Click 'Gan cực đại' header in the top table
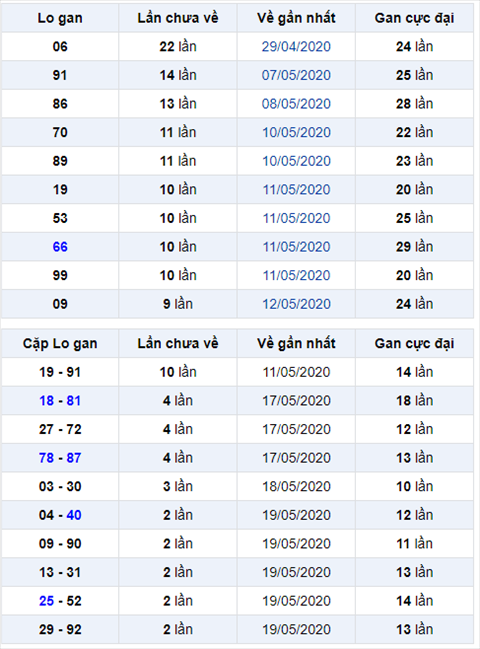 [x=414, y=18]
